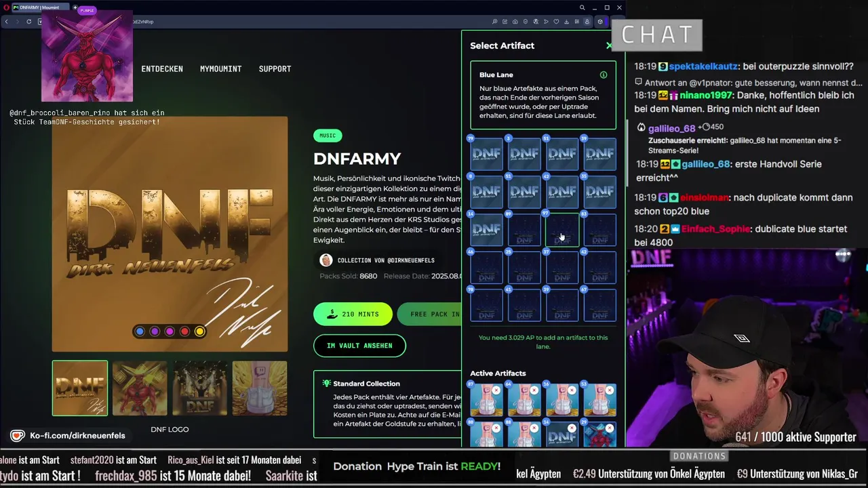Select blue artifact number 78

click(x=487, y=305)
